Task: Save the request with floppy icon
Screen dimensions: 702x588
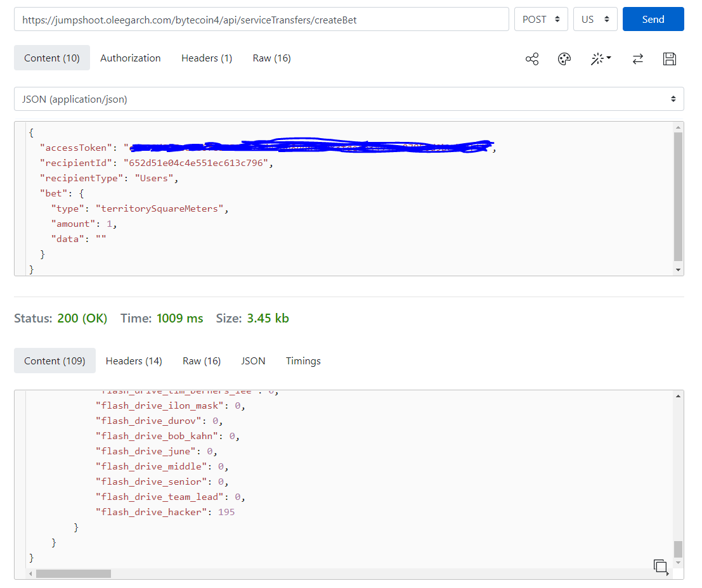Action: point(669,59)
